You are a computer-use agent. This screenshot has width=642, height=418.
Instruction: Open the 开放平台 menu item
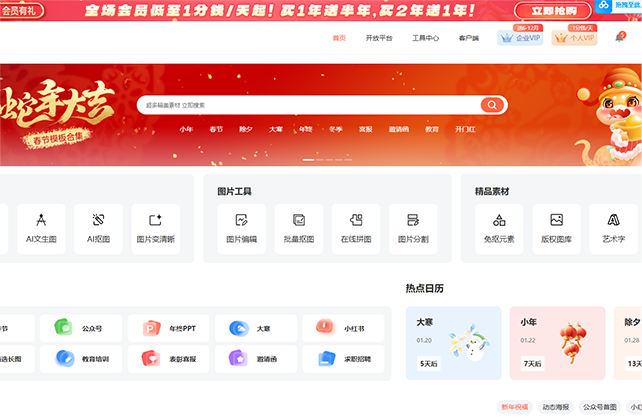pyautogui.click(x=379, y=38)
